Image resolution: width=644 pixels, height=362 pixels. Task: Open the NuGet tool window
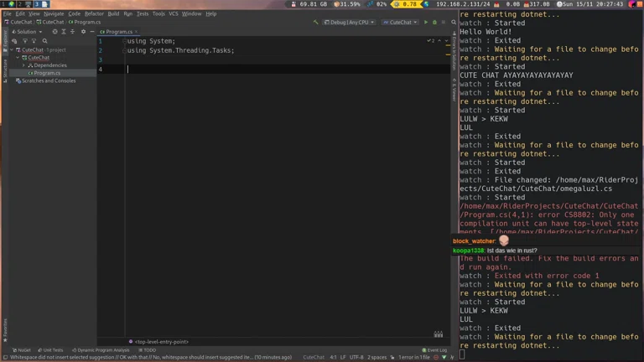pyautogui.click(x=21, y=350)
